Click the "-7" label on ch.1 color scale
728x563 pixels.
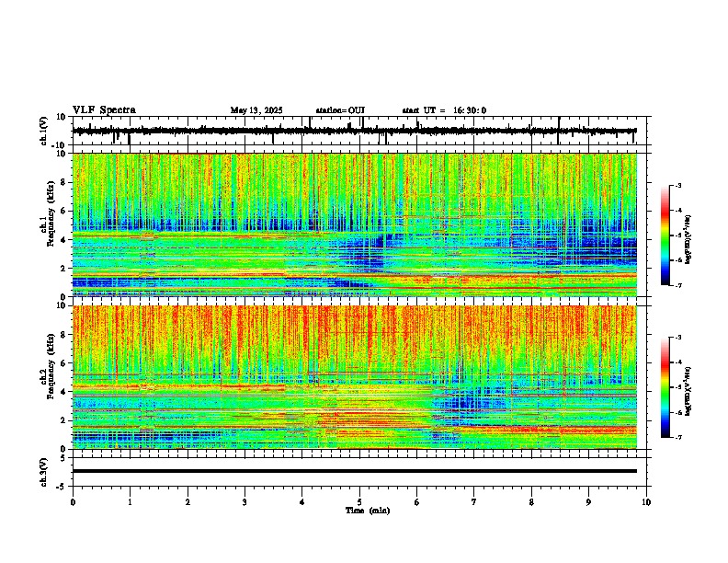click(x=678, y=285)
